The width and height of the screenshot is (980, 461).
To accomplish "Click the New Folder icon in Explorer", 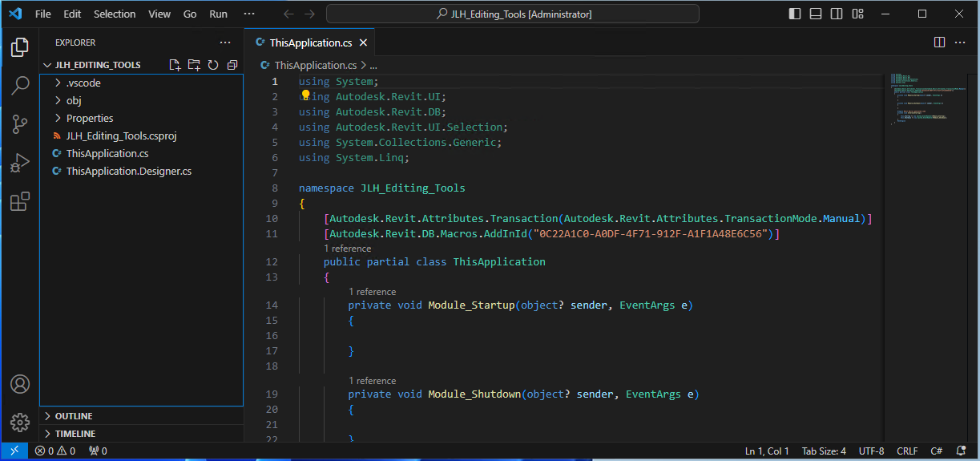I will click(194, 65).
